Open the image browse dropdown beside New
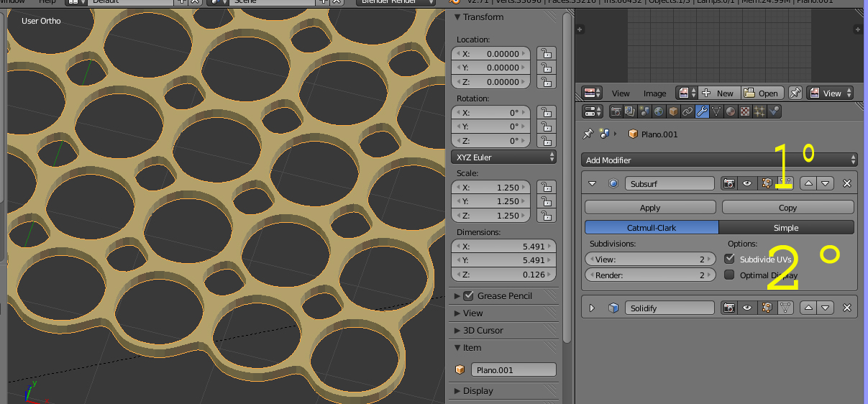The image size is (868, 404). [x=687, y=93]
